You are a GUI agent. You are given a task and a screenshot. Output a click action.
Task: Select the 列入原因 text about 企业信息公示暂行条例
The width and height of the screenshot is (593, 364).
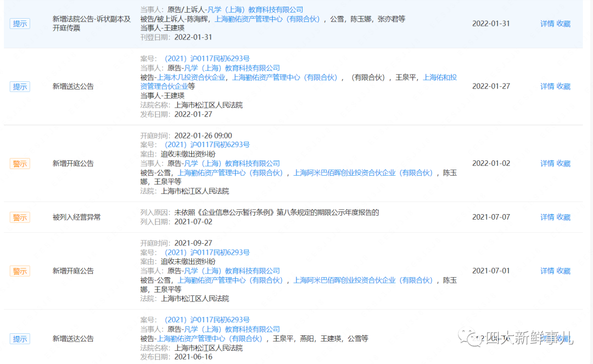276,213
